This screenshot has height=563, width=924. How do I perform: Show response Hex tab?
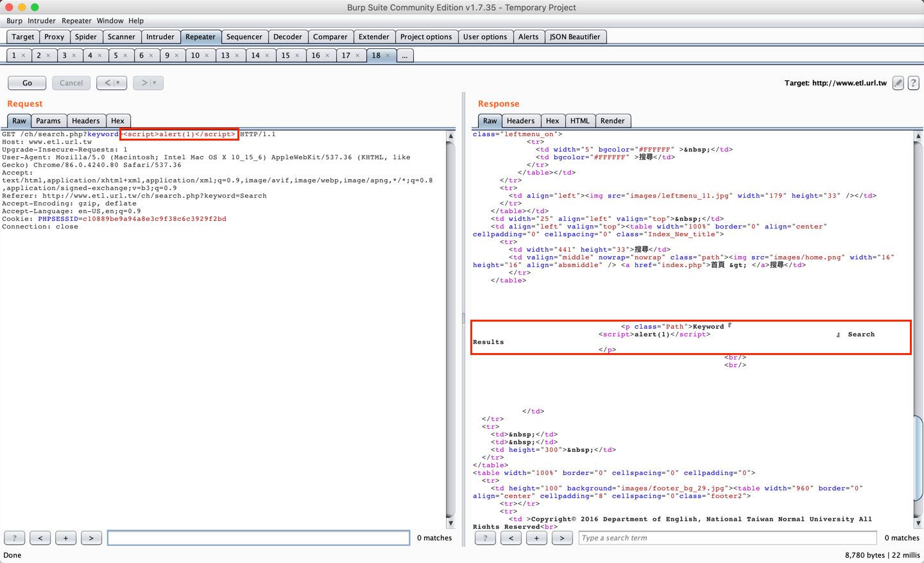coord(552,121)
